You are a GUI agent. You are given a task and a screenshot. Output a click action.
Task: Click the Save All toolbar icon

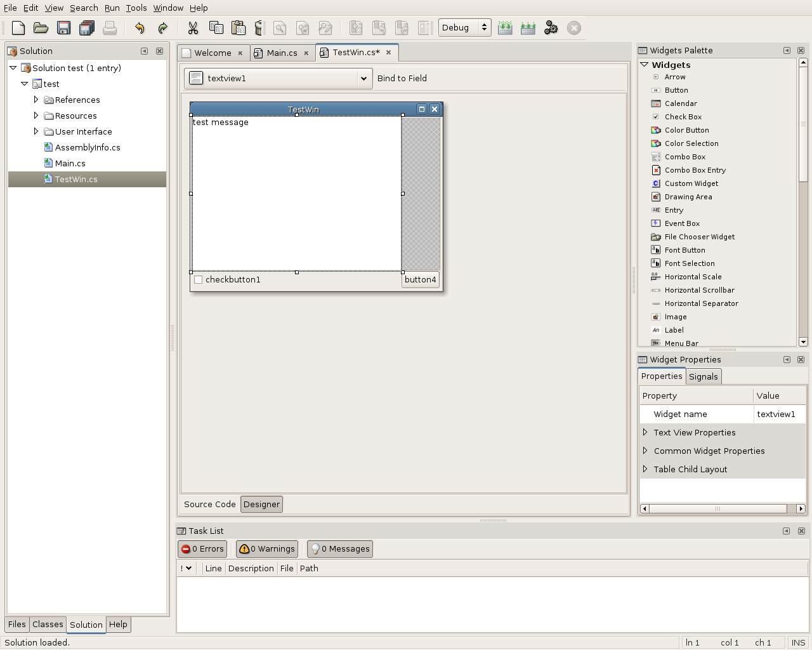pos(86,28)
